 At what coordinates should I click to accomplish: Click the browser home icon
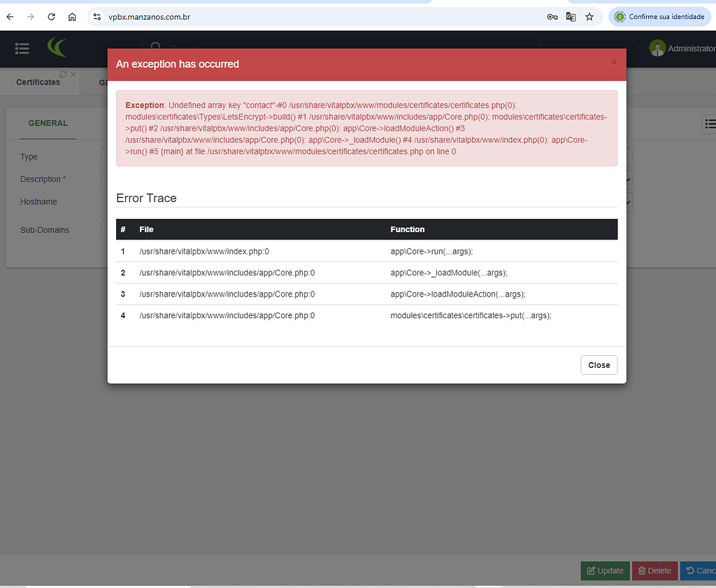pos(72,16)
